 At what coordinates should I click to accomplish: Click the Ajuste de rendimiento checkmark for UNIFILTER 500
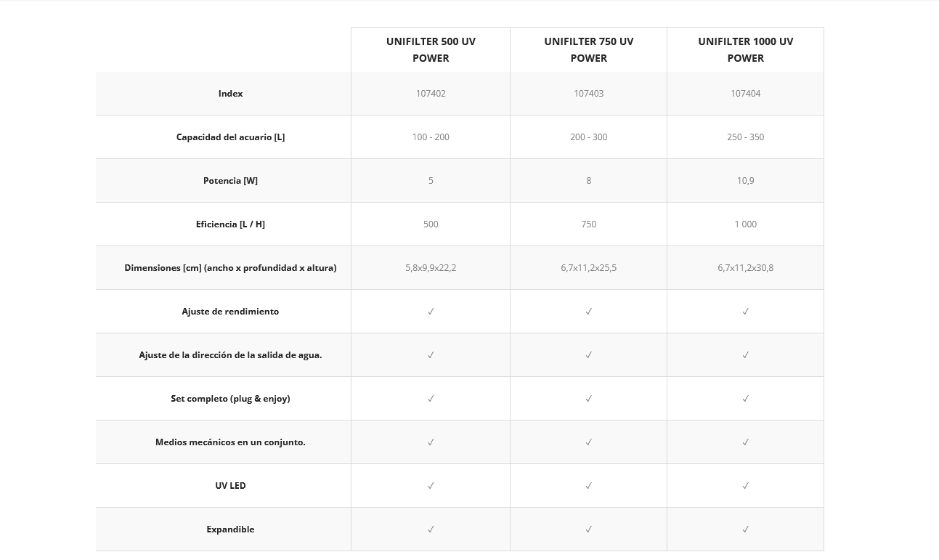[431, 312]
